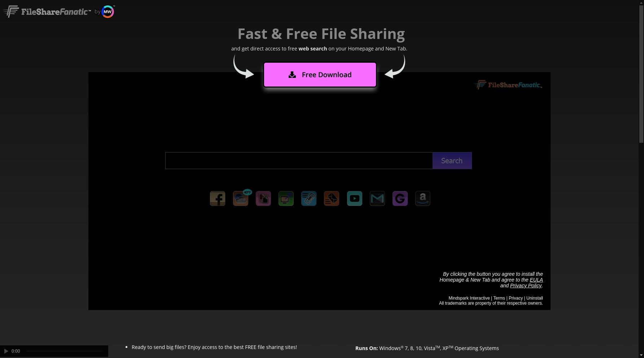Viewport: 644px width, 358px height.
Task: Click the MW round logo badge
Action: 108,12
